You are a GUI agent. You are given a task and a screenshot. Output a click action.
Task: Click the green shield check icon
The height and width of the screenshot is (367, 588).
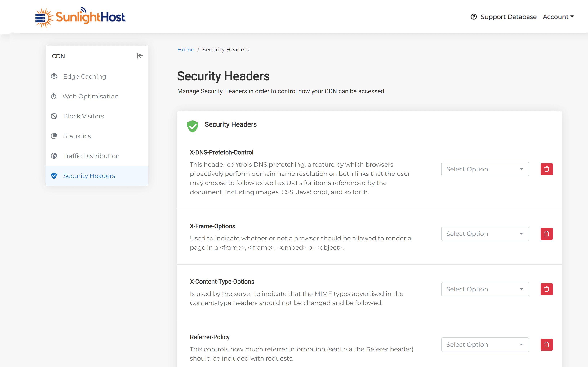[192, 126]
